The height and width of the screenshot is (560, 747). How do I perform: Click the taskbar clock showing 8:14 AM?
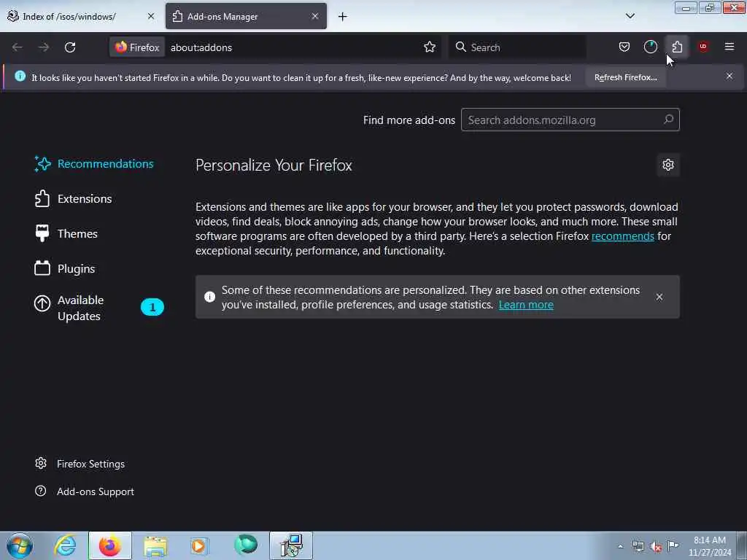click(x=709, y=546)
